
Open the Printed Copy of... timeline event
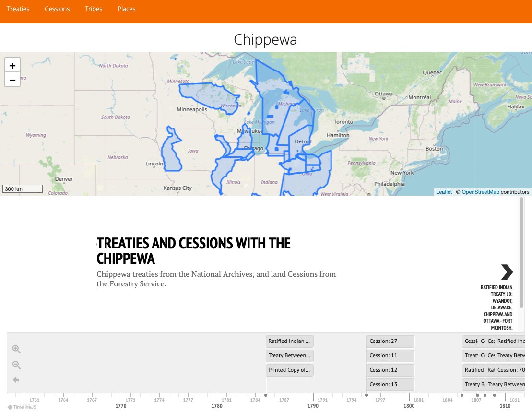click(289, 370)
